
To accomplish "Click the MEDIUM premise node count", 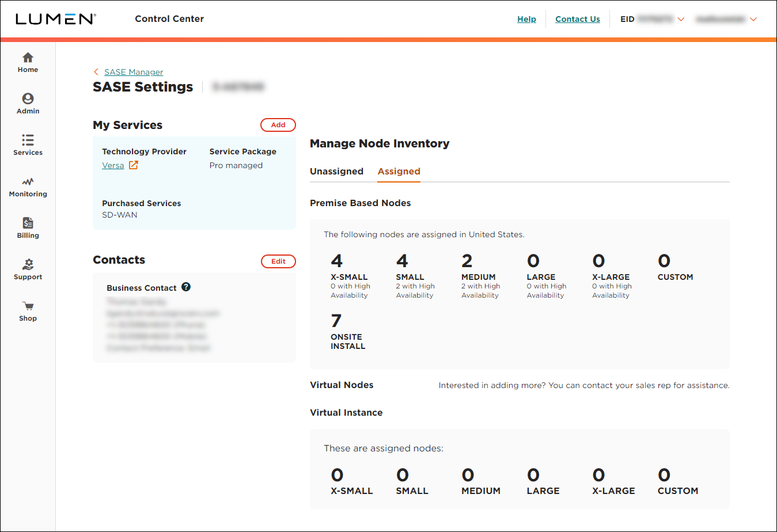I will tap(467, 261).
